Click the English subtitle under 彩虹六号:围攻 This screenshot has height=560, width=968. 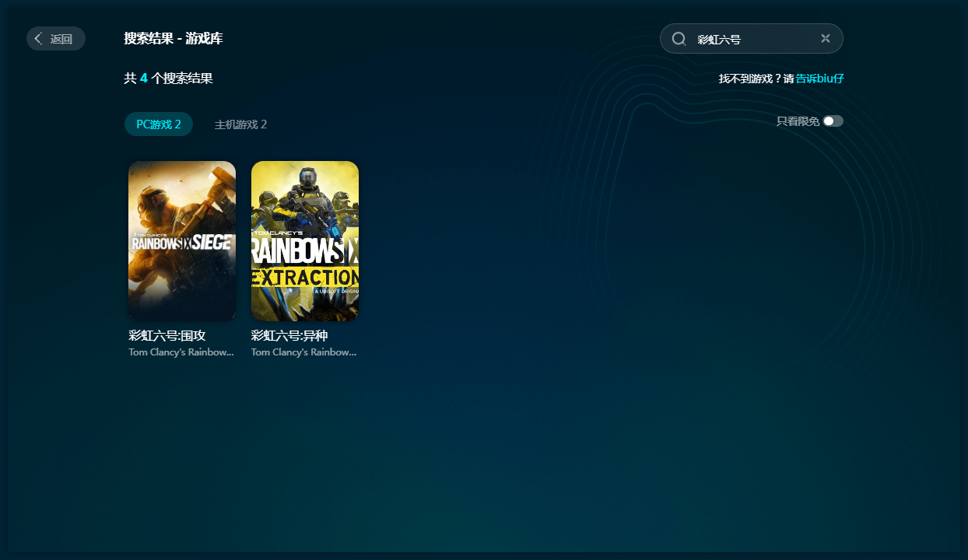pyautogui.click(x=181, y=352)
